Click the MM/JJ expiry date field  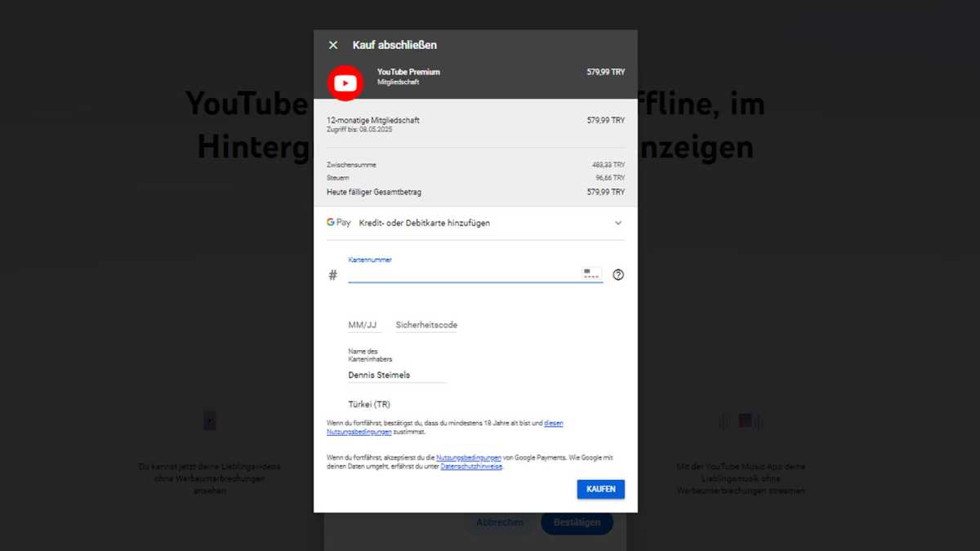[x=365, y=325]
